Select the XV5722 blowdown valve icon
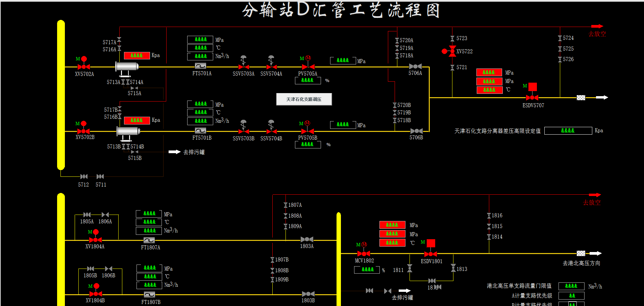The image size is (644, 306). click(452, 51)
